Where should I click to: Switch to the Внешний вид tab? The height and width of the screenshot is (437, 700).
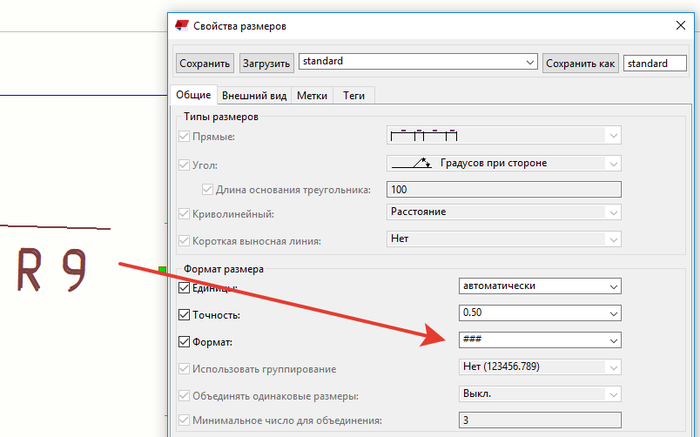[x=254, y=96]
